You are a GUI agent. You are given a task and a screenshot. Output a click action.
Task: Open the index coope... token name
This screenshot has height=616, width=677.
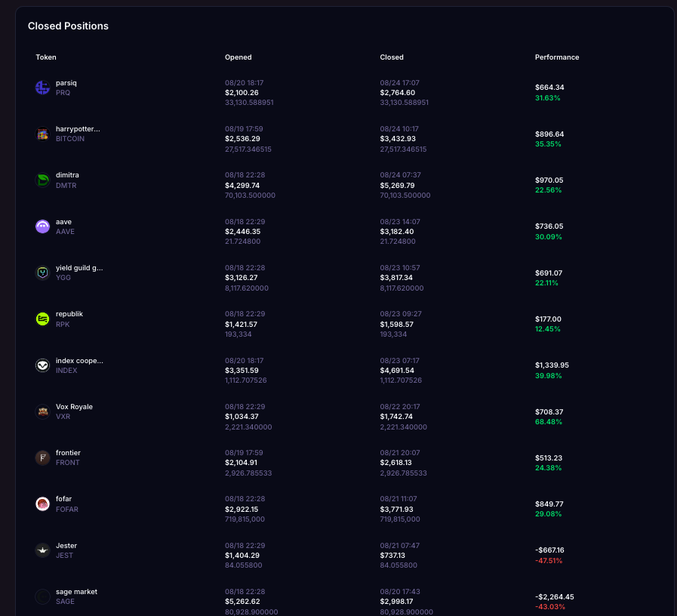[x=79, y=361]
